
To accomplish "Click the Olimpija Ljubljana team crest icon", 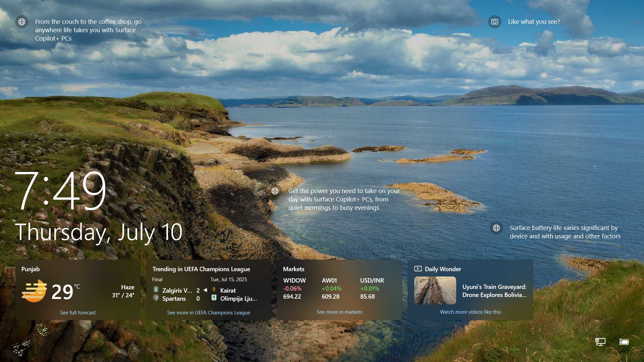I will point(214,298).
